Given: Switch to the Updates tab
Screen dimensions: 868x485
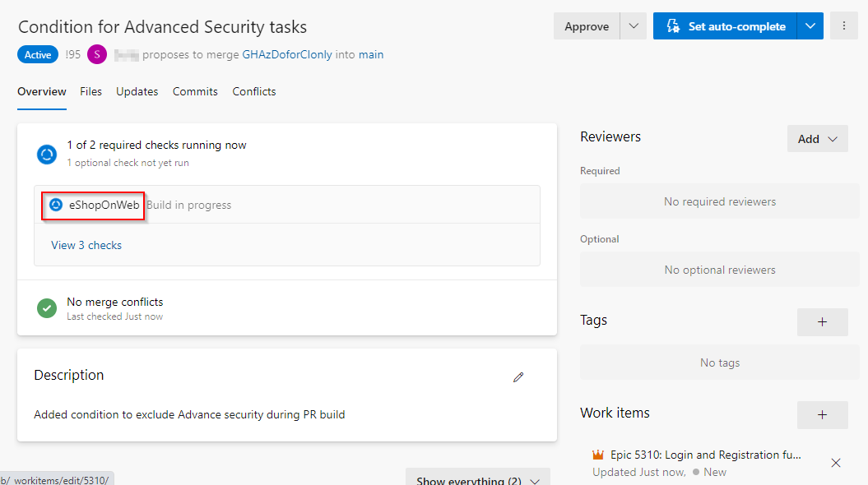Looking at the screenshot, I should (137, 91).
